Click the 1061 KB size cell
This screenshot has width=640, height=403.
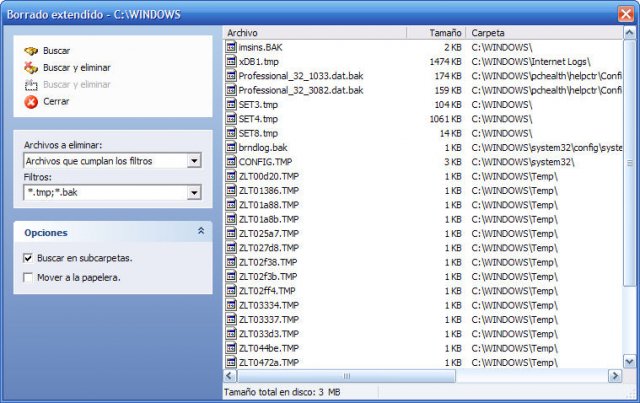tap(445, 119)
